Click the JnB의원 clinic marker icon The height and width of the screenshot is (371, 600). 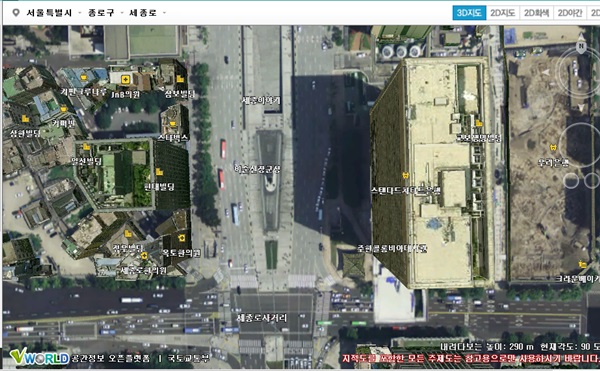click(125, 80)
